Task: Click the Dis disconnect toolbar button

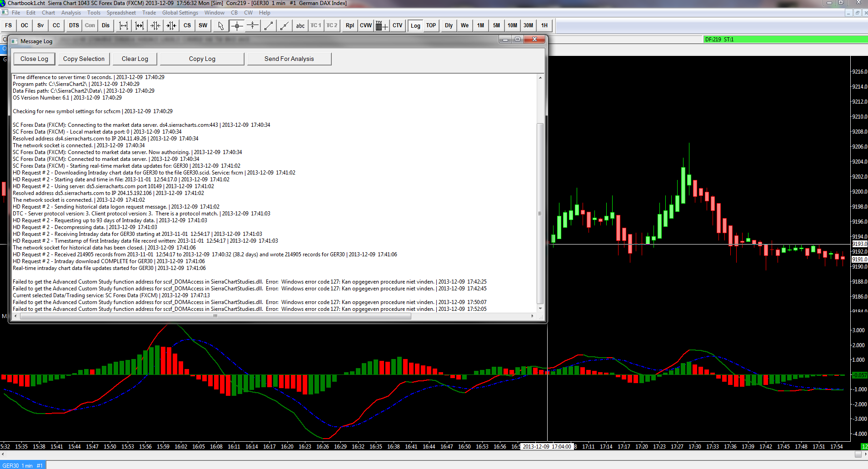Action: click(x=106, y=25)
